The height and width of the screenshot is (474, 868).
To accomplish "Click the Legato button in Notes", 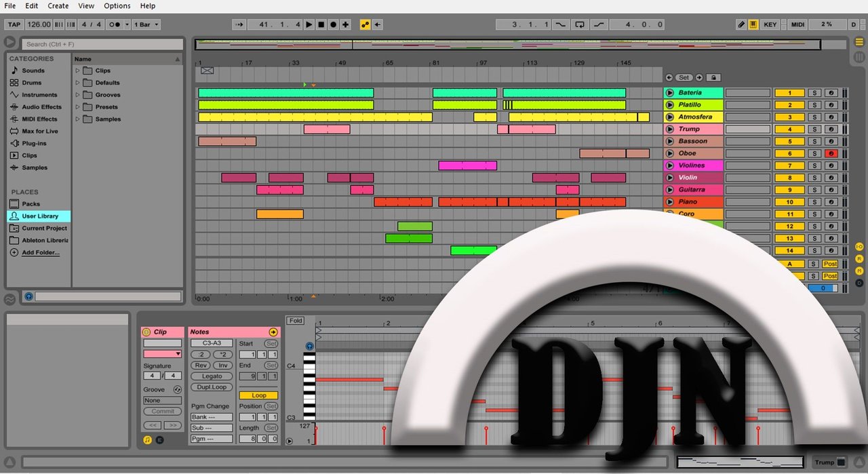I will 212,376.
